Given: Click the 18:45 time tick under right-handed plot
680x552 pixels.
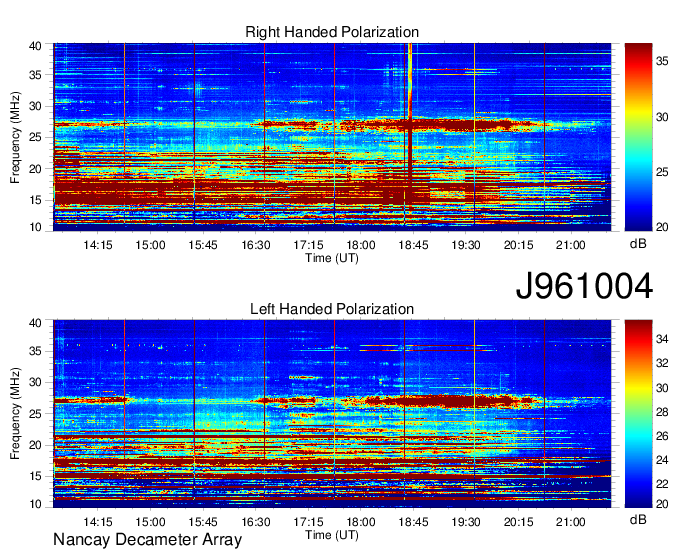Looking at the screenshot, I should click(413, 245).
